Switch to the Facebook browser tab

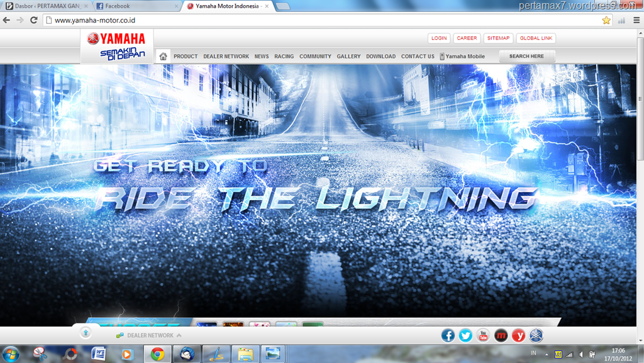click(x=135, y=6)
